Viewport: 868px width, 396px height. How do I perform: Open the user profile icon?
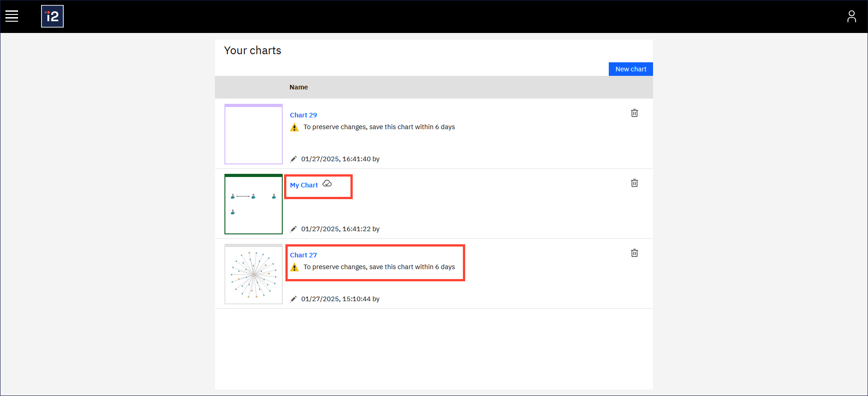[851, 16]
